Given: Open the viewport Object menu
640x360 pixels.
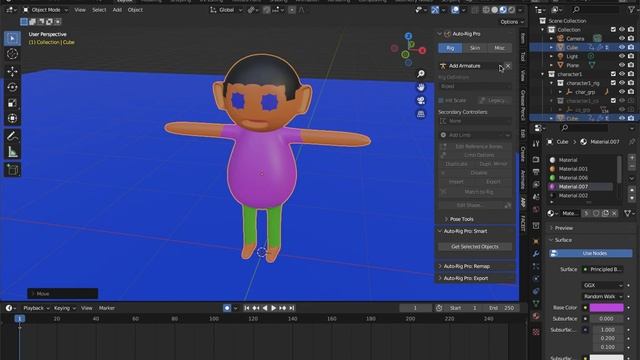Looking at the screenshot, I should [x=135, y=10].
